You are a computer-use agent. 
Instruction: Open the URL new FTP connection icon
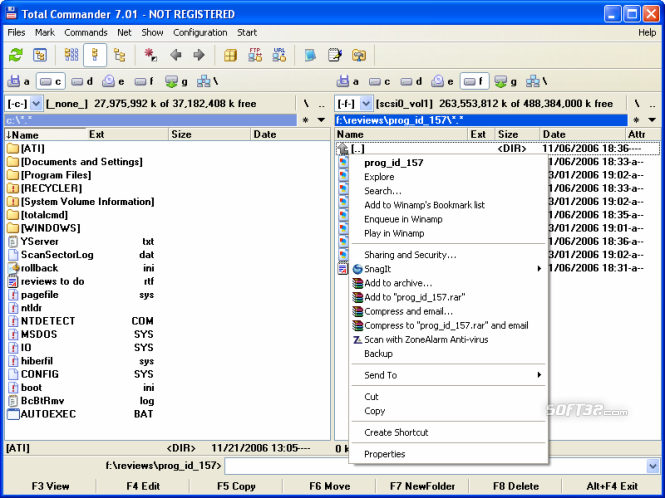click(x=279, y=55)
